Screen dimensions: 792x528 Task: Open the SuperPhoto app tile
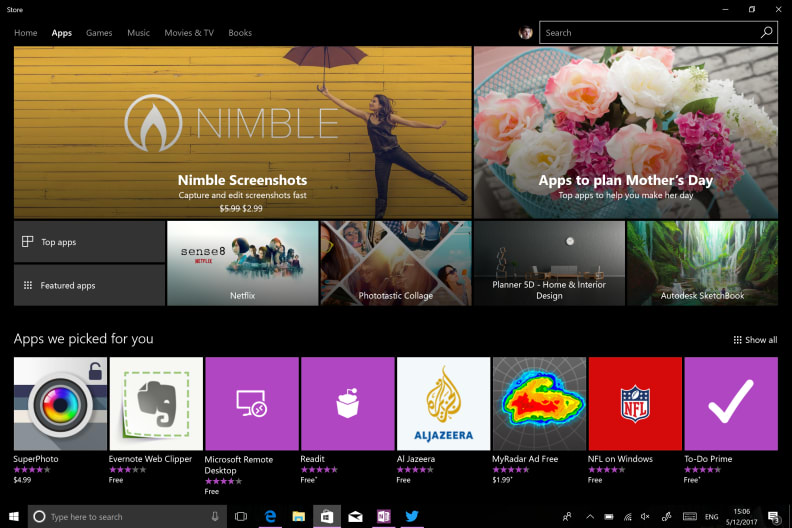[60, 404]
